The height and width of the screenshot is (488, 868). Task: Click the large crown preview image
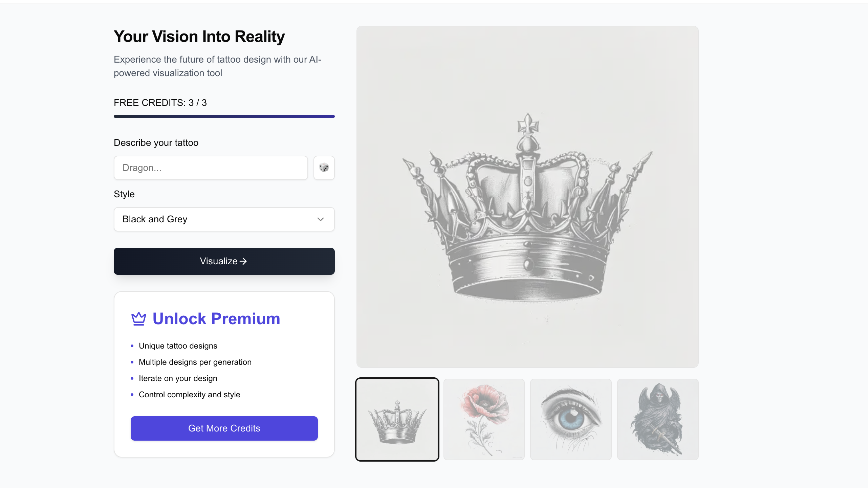527,197
